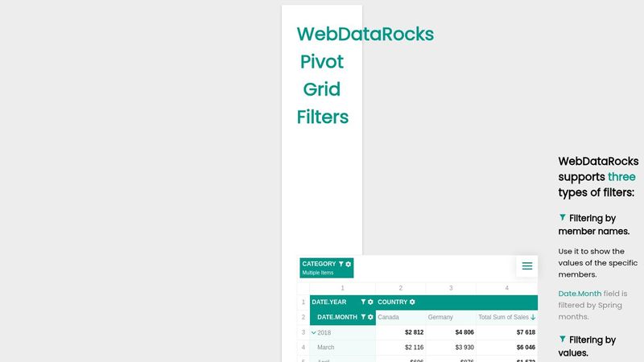Click the Filtering by member names heading
The width and height of the screenshot is (644, 362).
594,224
